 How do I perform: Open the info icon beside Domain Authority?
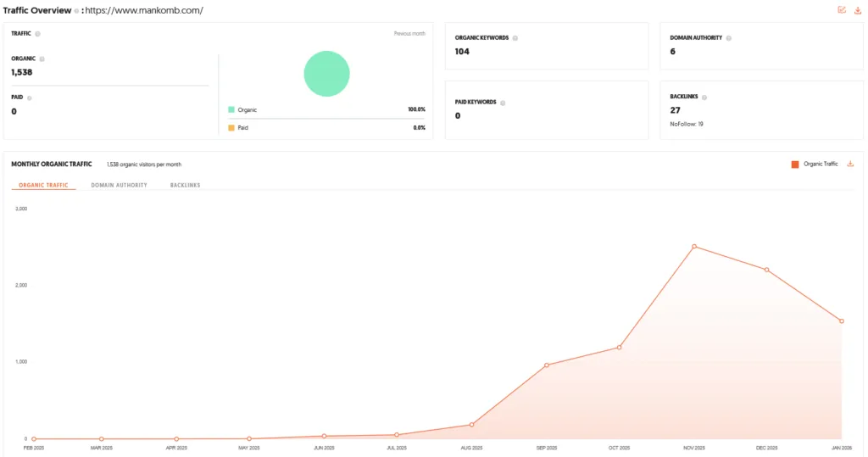coord(728,38)
